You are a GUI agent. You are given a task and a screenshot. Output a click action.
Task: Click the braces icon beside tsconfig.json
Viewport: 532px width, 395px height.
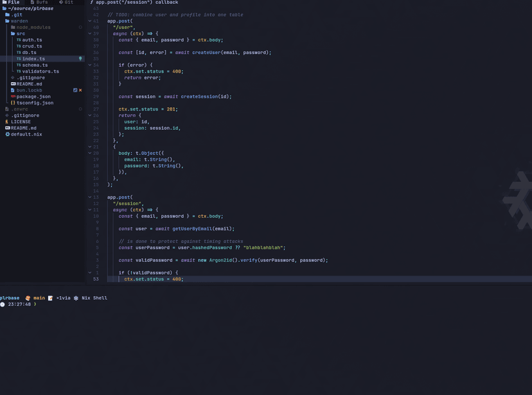(x=13, y=103)
